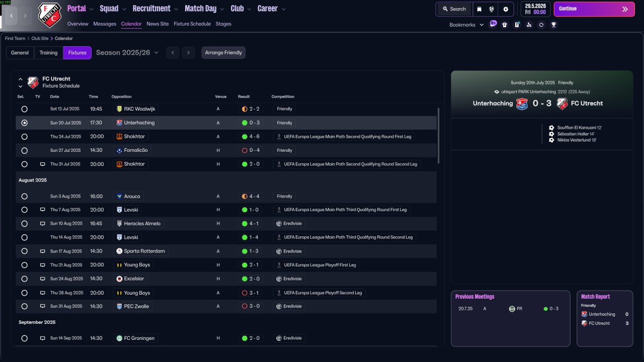
Task: Click the trophy icon in bookmarks bar
Action: [553, 25]
